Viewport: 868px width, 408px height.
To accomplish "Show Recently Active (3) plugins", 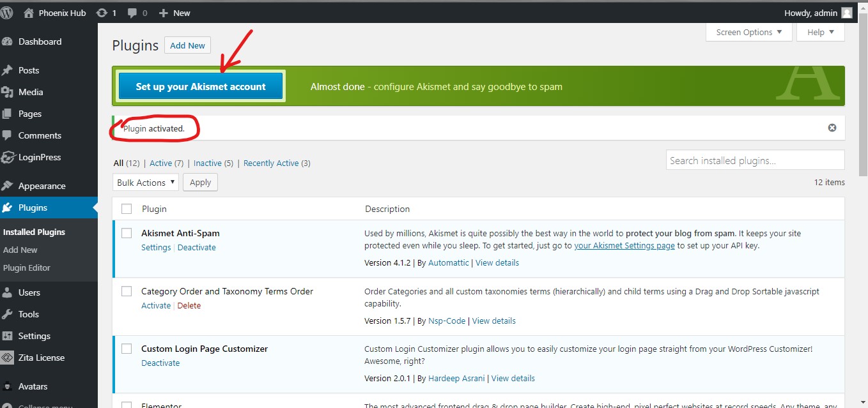I will (x=277, y=163).
